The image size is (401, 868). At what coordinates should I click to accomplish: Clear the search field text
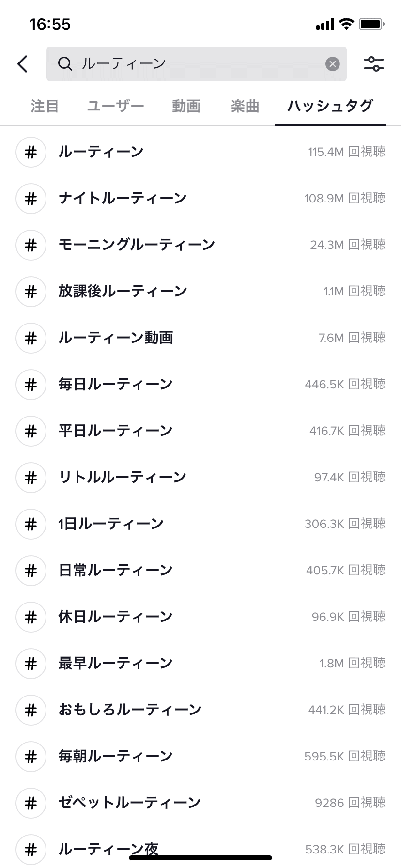[x=332, y=64]
